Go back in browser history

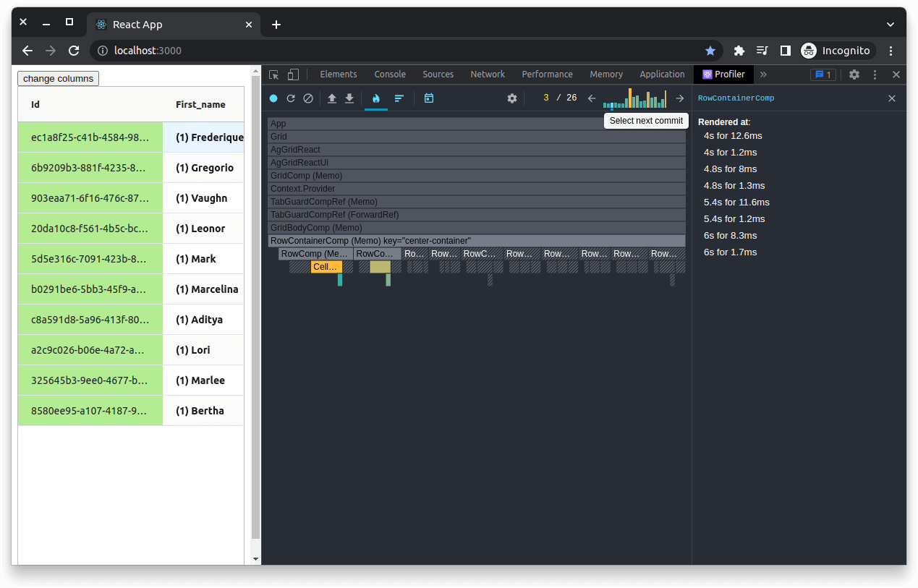27,51
